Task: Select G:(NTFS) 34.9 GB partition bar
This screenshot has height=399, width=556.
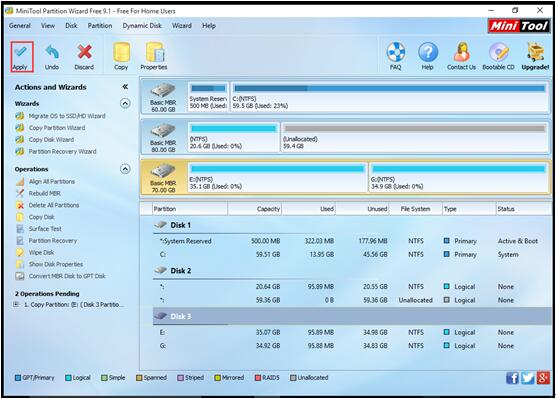Action: click(459, 178)
